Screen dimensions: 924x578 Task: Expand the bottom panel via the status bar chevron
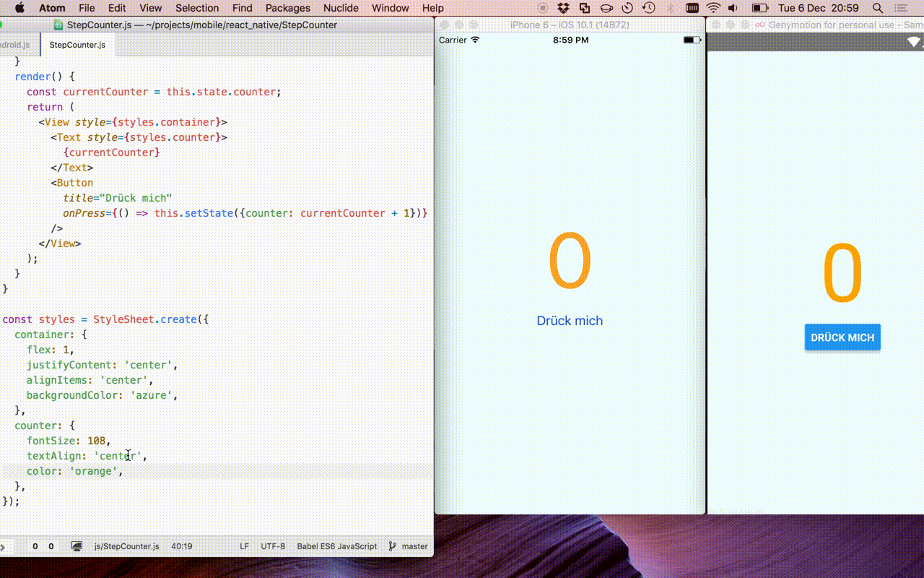click(x=4, y=546)
